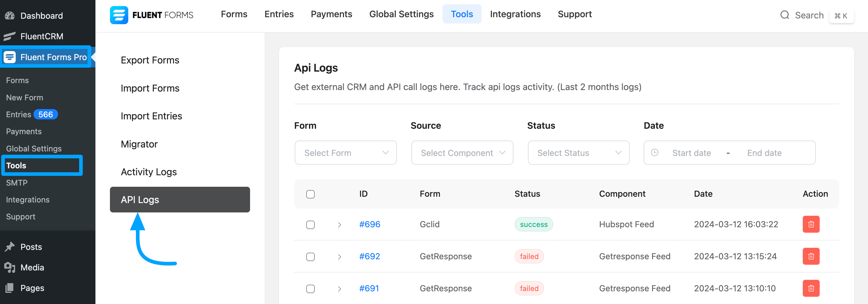Delete log entry #696 with trash icon

[x=811, y=224]
